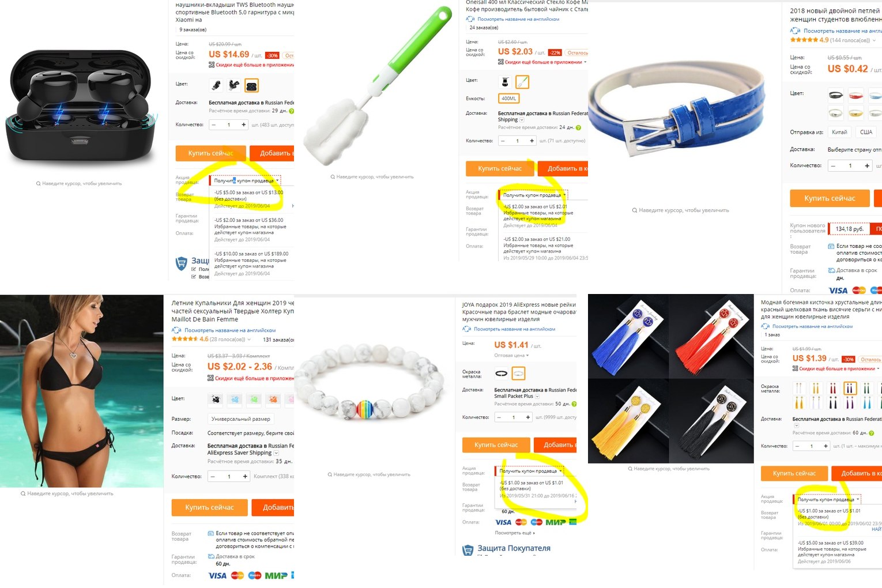The height and width of the screenshot is (588, 882).
Task: Open the English title link for the tassel earrings
Action: [812, 326]
